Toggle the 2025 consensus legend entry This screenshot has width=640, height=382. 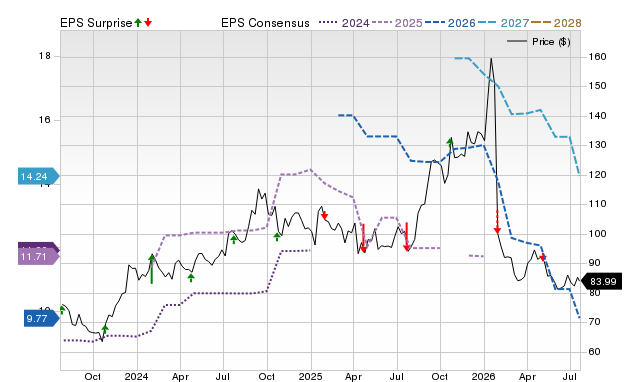397,23
